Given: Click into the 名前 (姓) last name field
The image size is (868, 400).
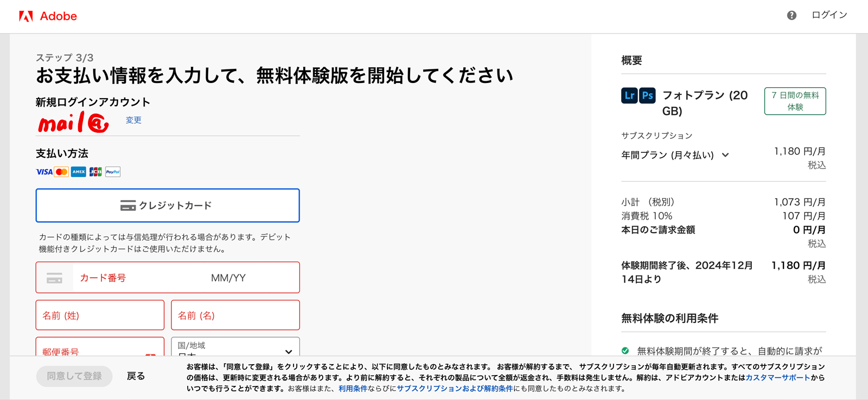Looking at the screenshot, I should coord(100,315).
